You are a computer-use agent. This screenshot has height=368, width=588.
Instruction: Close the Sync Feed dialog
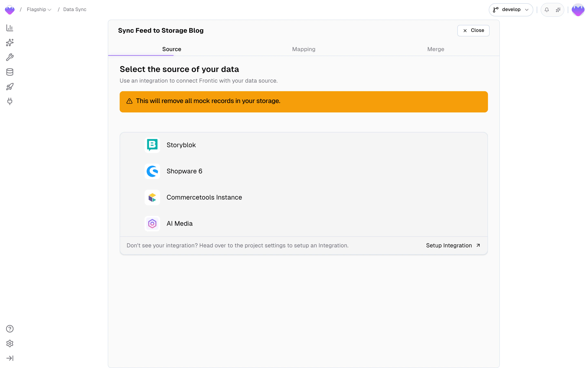473,30
